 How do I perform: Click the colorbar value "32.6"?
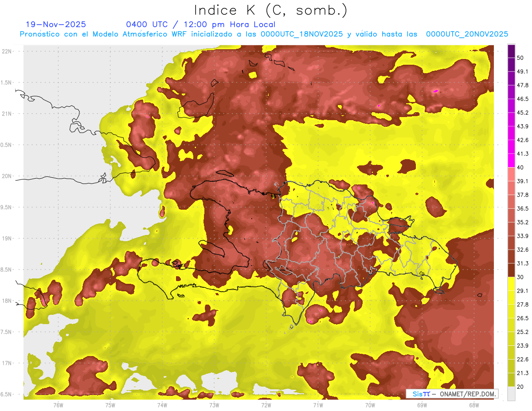523,250
